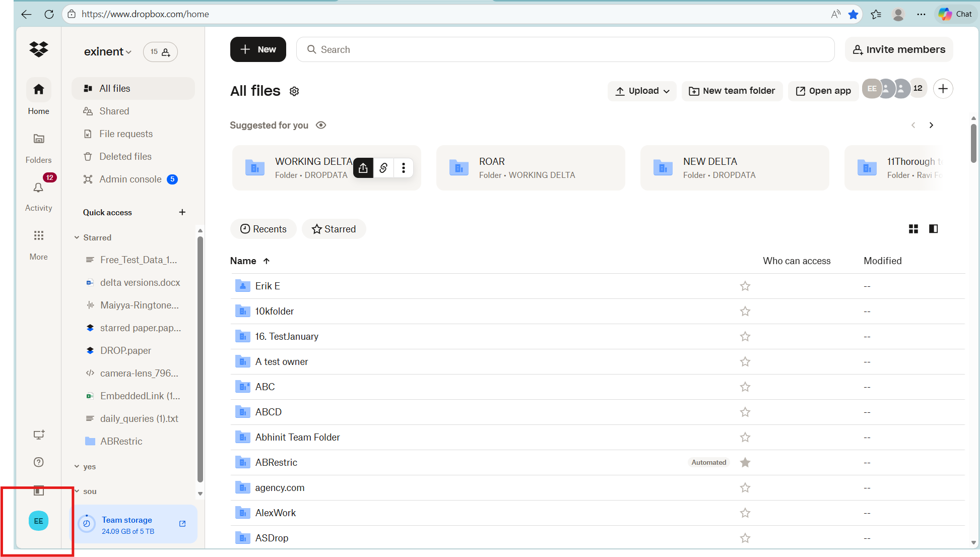Open the Activity bell notifications

pos(38,188)
